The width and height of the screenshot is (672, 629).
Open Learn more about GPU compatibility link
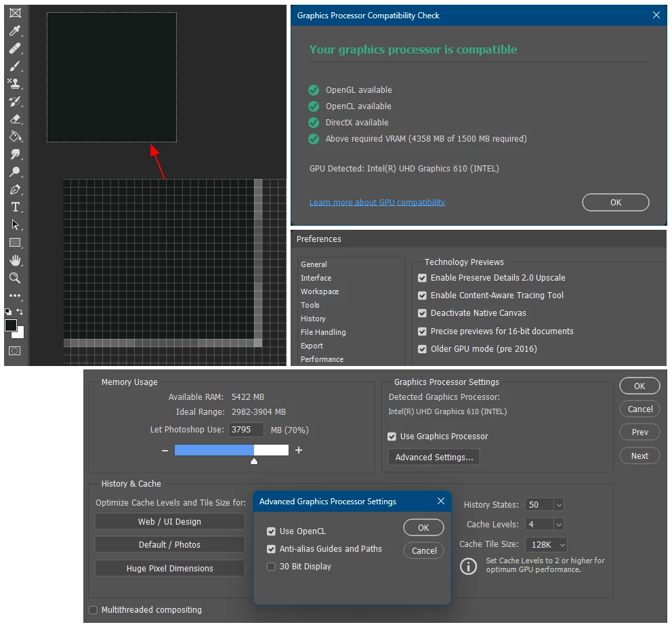coord(377,203)
